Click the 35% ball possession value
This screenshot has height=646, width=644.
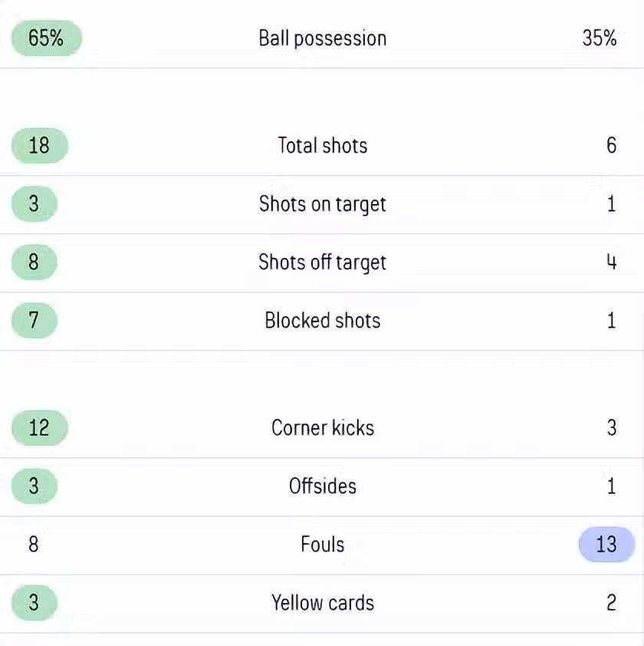click(x=599, y=38)
